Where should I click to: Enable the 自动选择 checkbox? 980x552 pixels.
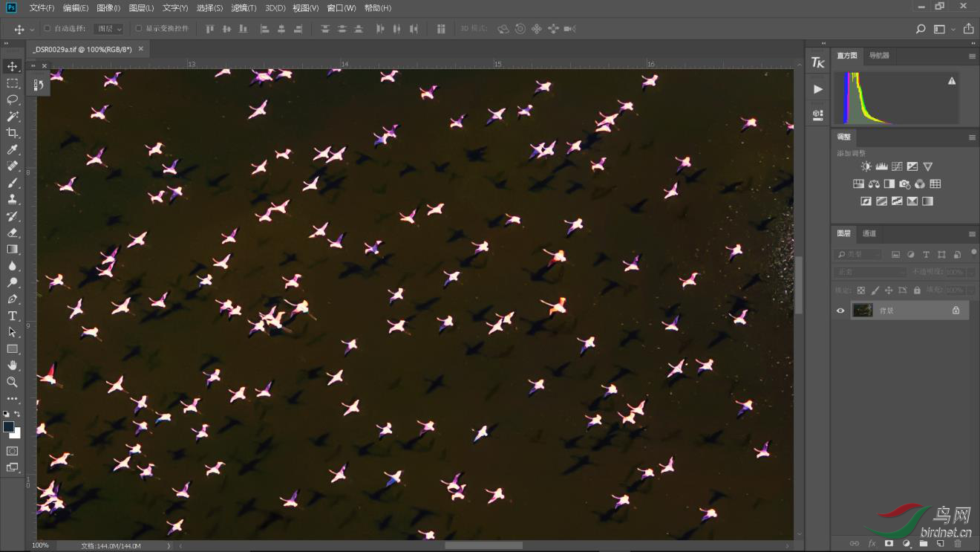48,29
